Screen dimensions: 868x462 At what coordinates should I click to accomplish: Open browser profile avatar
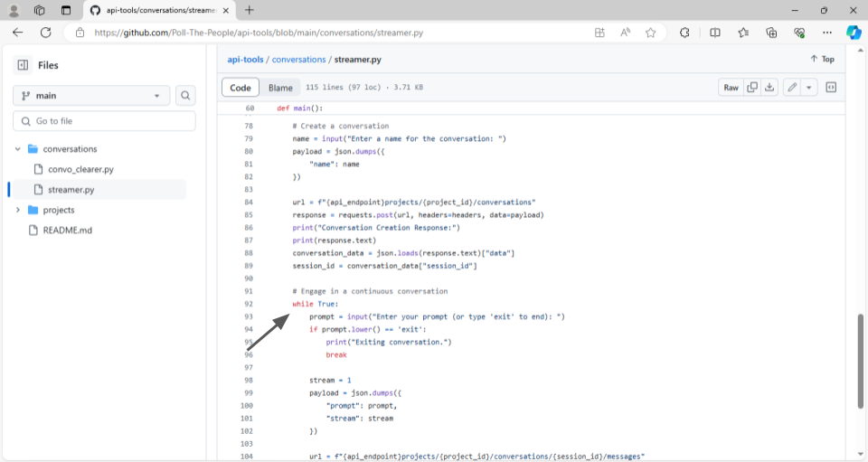pyautogui.click(x=14, y=10)
